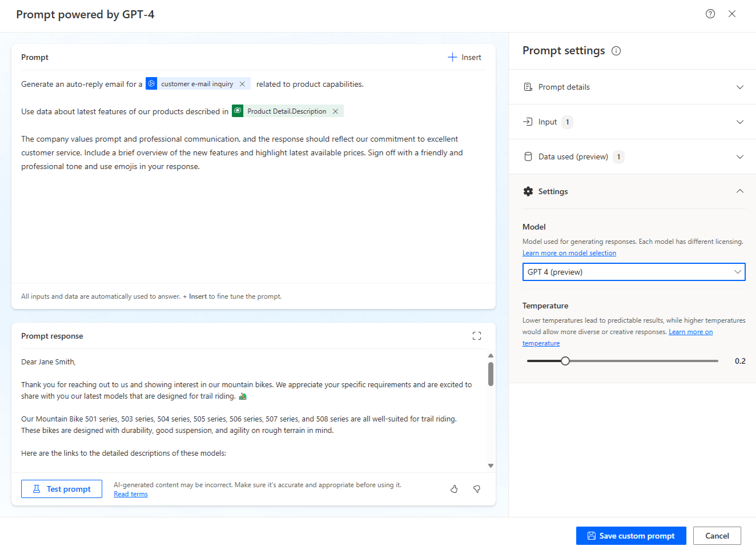Click the Temperature heading
This screenshot has width=756, height=550.
coord(545,306)
